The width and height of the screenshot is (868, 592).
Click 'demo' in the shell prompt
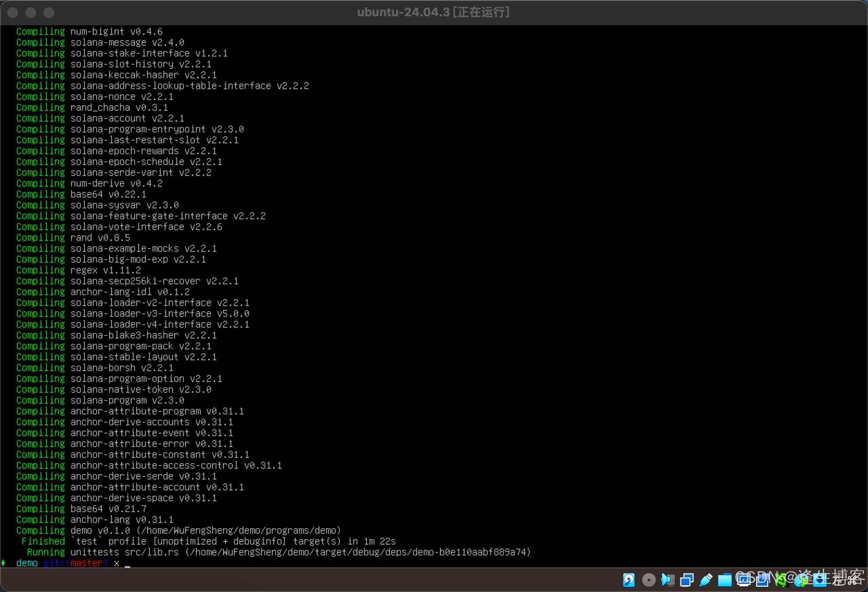click(27, 563)
